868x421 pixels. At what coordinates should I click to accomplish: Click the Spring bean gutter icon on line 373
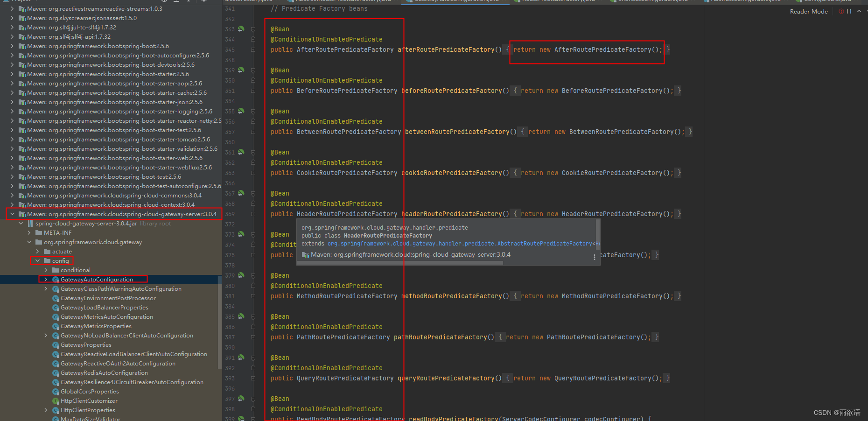coord(241,234)
